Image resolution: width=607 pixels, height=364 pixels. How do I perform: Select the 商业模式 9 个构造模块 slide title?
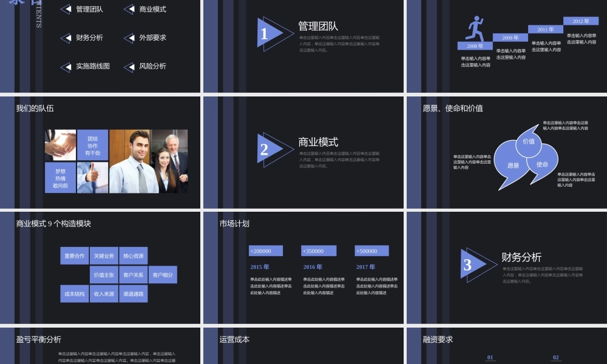tap(53, 223)
